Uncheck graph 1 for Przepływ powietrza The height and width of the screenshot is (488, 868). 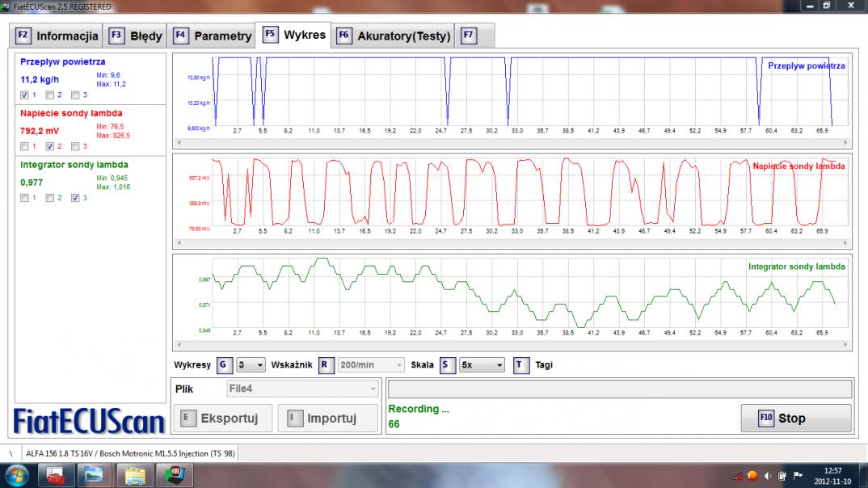tap(24, 95)
